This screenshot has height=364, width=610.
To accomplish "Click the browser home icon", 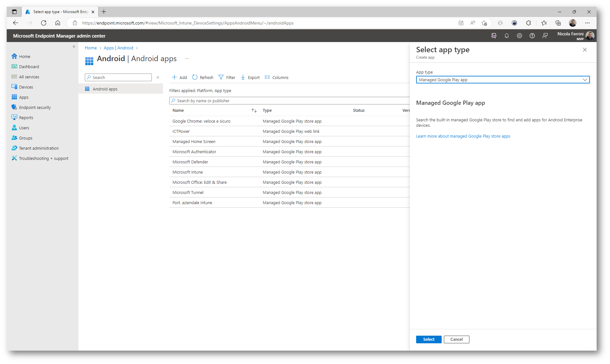I will [x=58, y=23].
